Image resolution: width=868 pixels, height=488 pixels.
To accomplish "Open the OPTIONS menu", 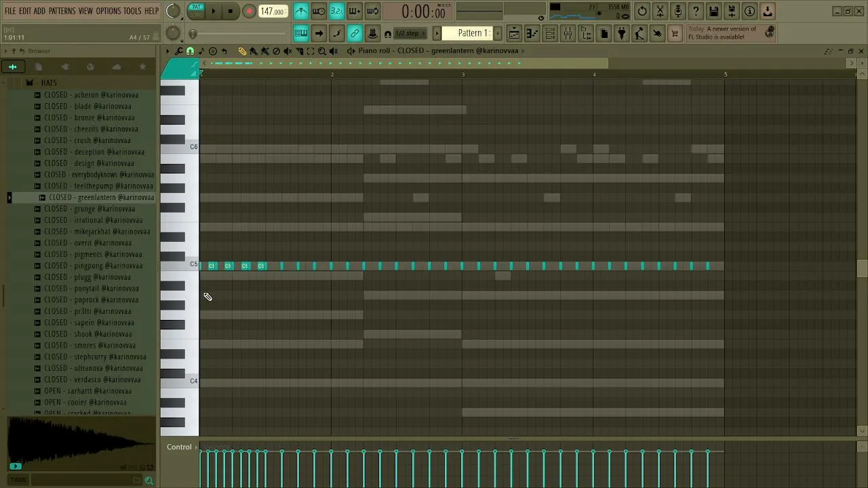I will click(108, 11).
